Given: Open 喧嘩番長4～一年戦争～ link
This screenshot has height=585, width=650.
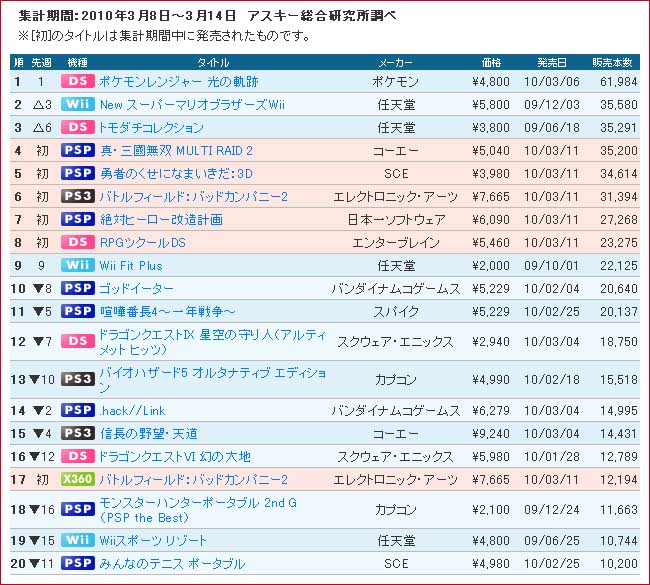Looking at the screenshot, I should pos(167,311).
